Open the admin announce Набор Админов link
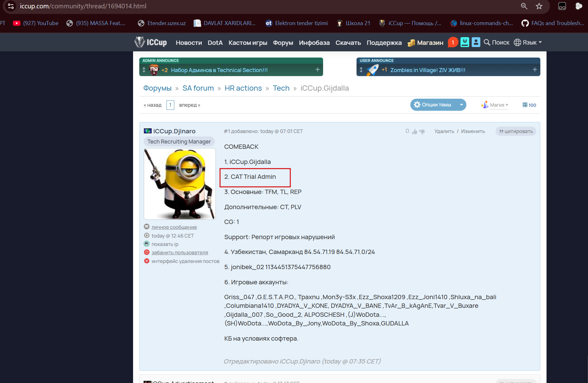This screenshot has width=588, height=383. click(219, 70)
